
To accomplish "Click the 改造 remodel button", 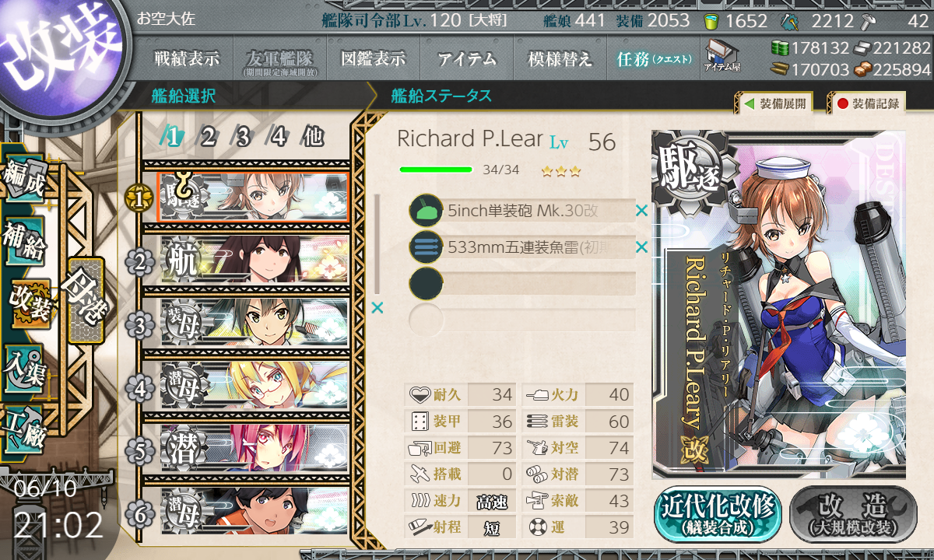I will 853,514.
